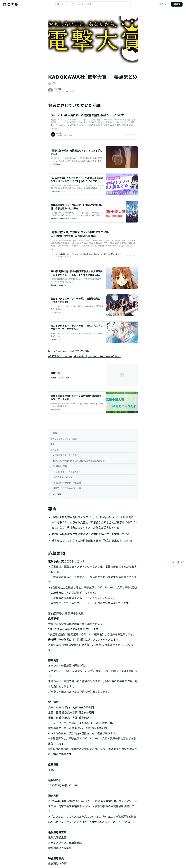Screen dimensions: 186x868
Task: Click the floating heart like icon beside 35
Action: pos(168,562)
